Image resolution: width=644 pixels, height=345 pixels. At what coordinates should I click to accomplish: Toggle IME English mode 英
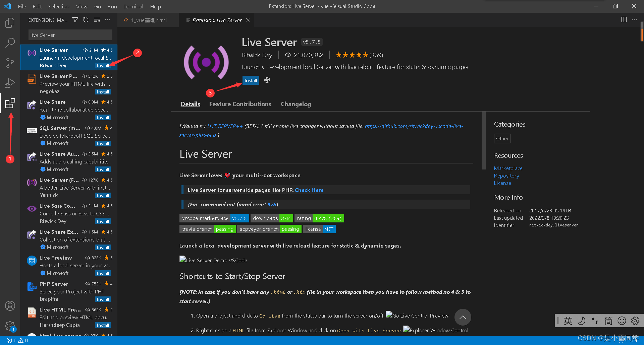tap(568, 321)
